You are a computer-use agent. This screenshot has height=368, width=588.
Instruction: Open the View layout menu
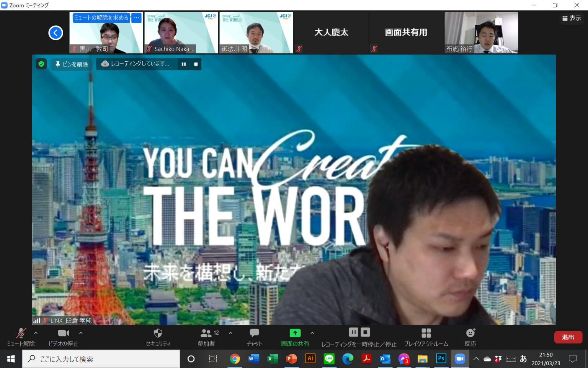[572, 18]
